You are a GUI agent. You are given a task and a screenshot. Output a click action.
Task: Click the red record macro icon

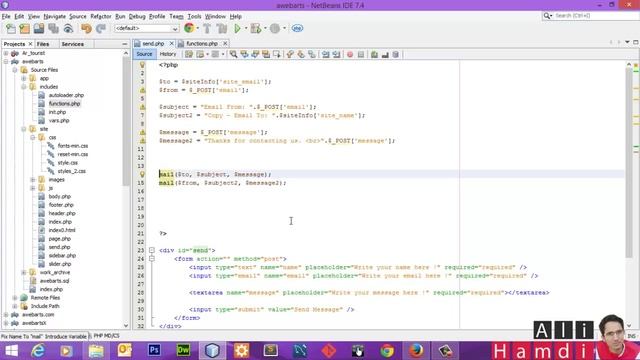pos(350,54)
